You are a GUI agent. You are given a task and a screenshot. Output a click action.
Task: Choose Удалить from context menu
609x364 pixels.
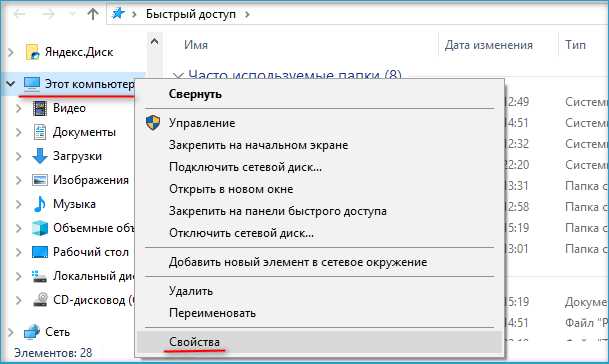click(319, 291)
